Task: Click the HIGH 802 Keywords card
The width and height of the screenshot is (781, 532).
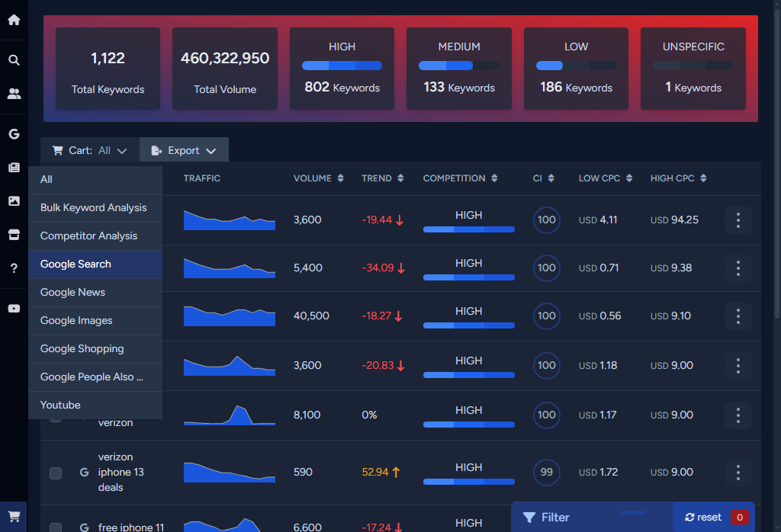Action: (x=342, y=69)
